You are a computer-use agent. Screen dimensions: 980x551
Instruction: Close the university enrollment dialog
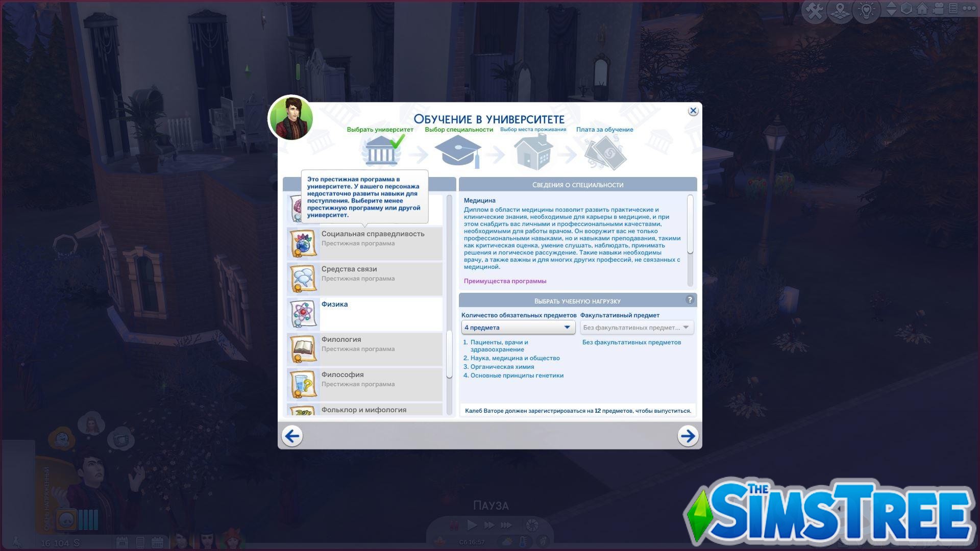click(693, 111)
